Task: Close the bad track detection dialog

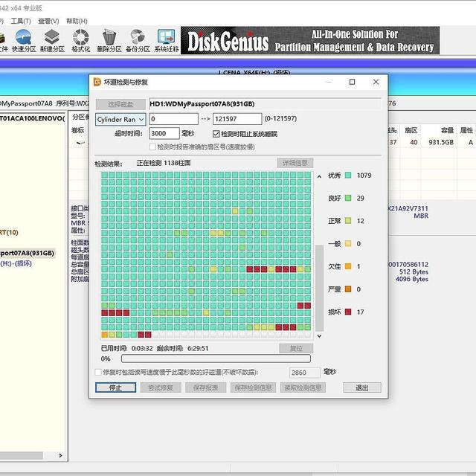Action: [x=376, y=82]
